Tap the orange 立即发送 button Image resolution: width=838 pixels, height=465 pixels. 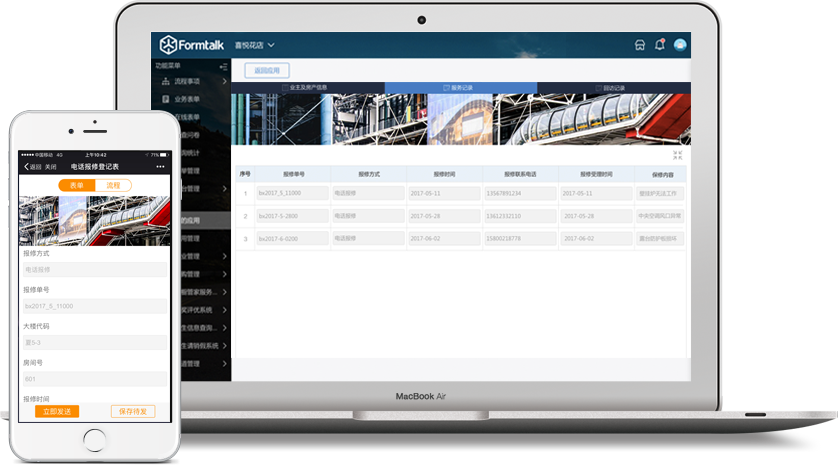pyautogui.click(x=57, y=412)
